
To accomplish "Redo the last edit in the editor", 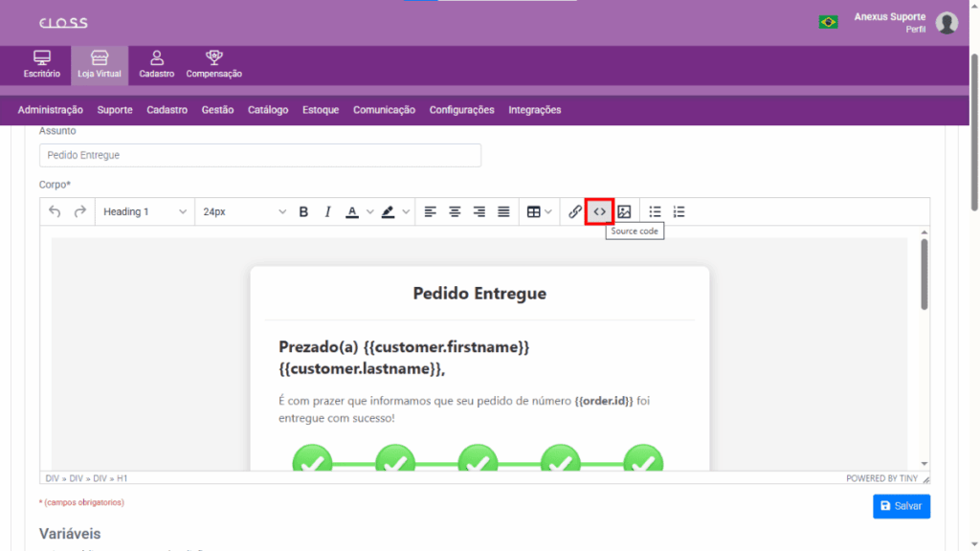I will pyautogui.click(x=80, y=211).
